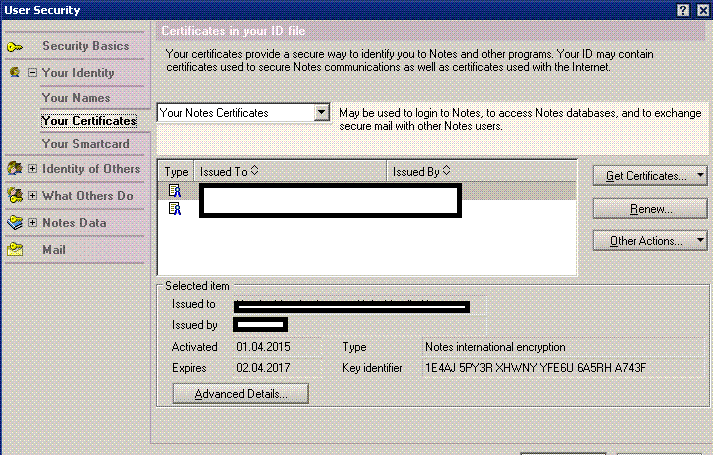The image size is (713, 455).
Task: Click the Notes Data books icon
Action: [x=14, y=223]
